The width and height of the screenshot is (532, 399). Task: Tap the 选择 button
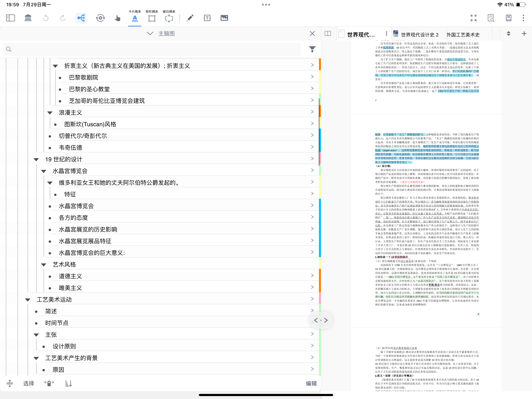[28, 383]
